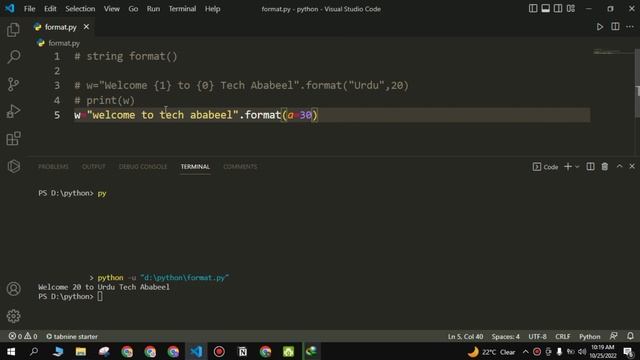640x360 pixels.
Task: Toggle the primary side bar layout
Action: 533,9
